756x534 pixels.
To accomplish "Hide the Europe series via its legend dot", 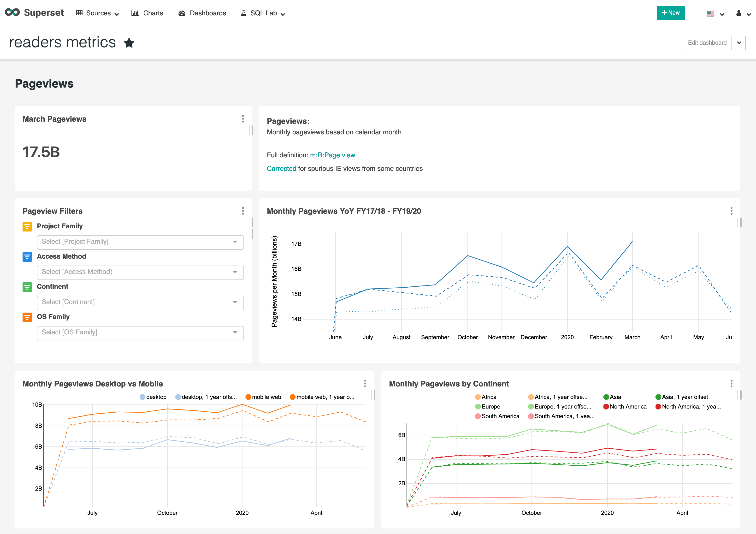I will pyautogui.click(x=478, y=407).
